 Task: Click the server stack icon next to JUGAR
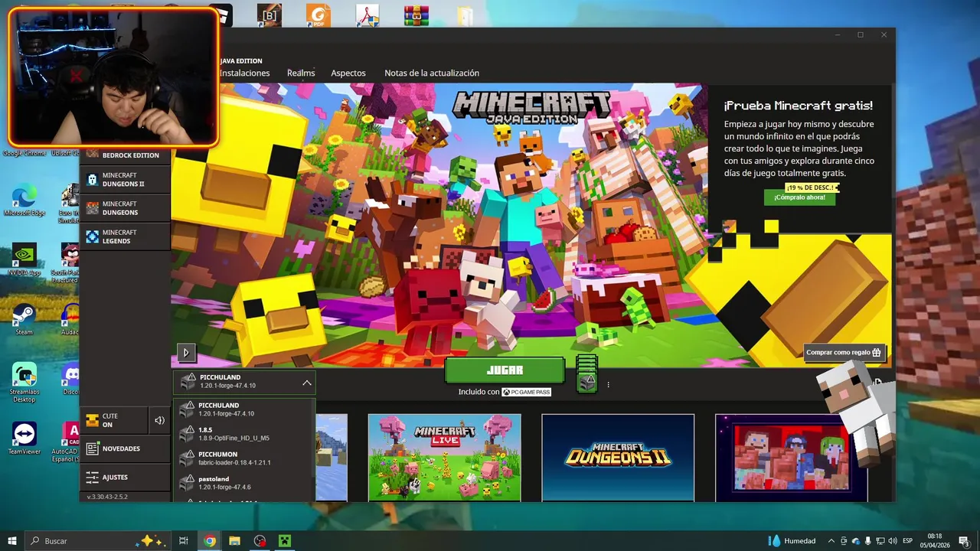coord(586,374)
